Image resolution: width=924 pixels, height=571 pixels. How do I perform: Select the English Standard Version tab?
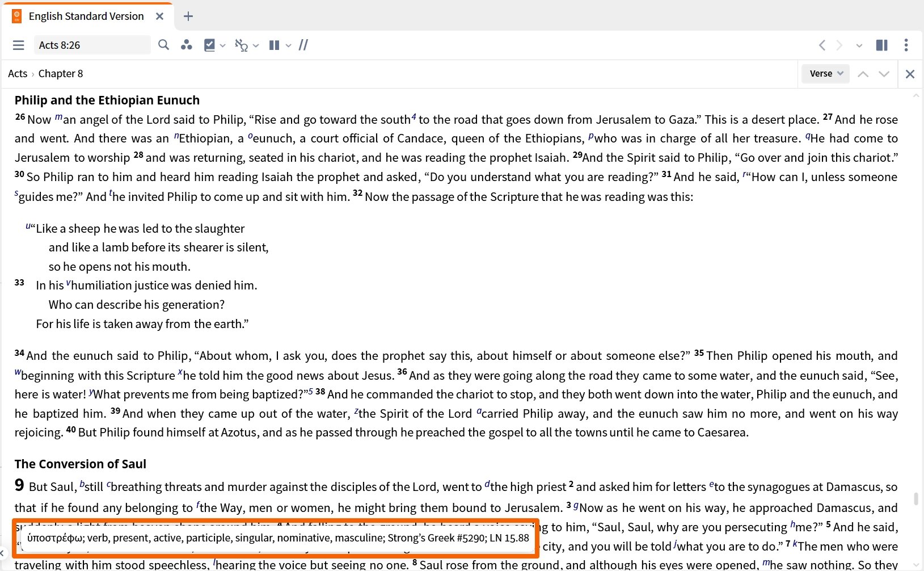(86, 16)
